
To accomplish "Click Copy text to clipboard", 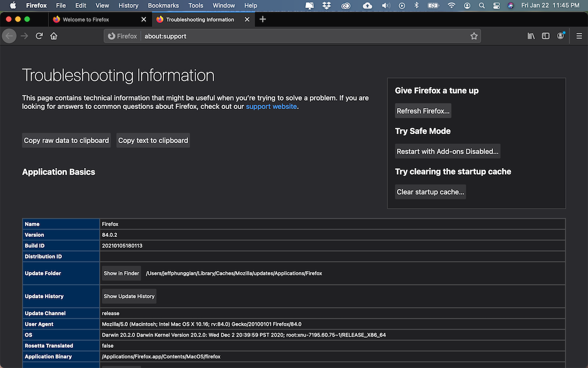I will (153, 140).
